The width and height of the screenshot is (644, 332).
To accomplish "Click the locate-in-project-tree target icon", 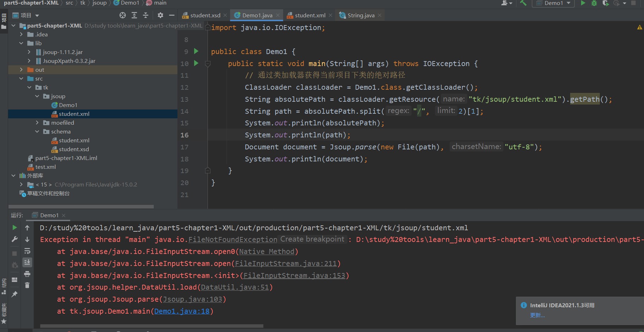I will point(123,15).
